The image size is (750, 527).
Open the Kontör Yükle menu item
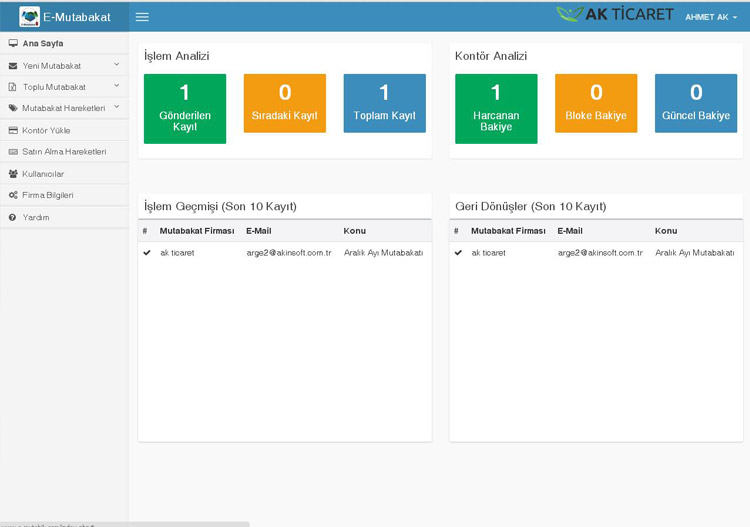click(x=46, y=131)
